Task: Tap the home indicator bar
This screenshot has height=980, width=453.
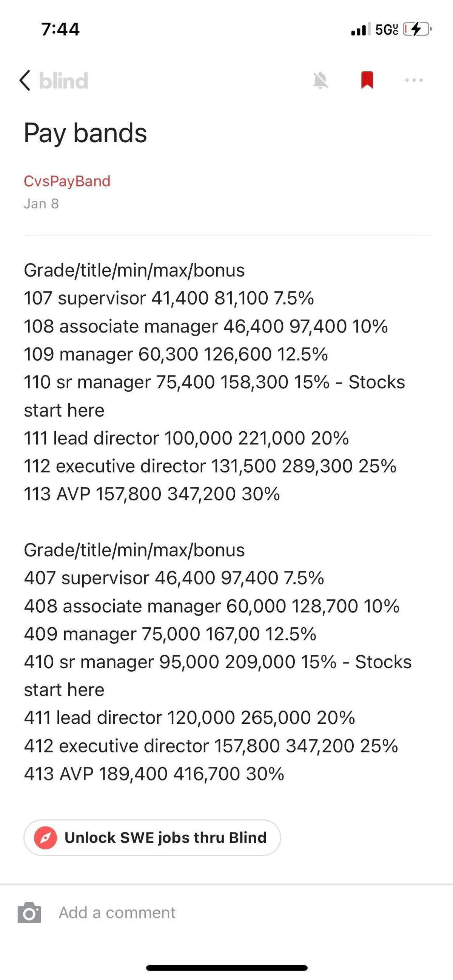Action: click(x=226, y=968)
